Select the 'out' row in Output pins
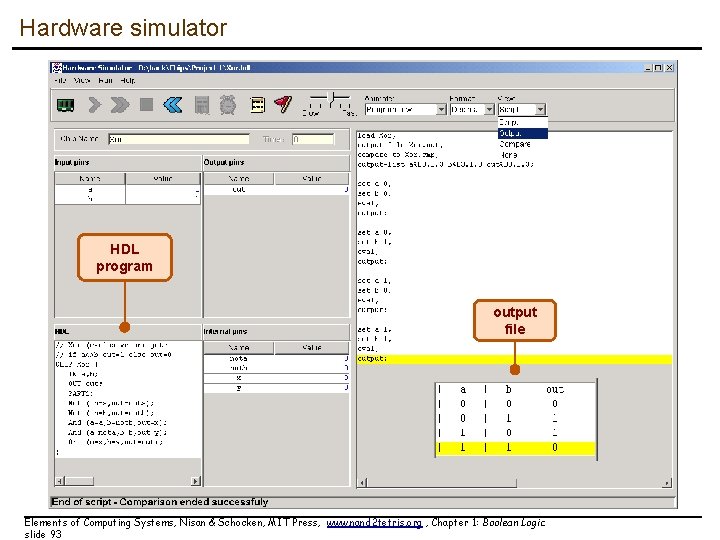The image size is (720, 540). 276,189
